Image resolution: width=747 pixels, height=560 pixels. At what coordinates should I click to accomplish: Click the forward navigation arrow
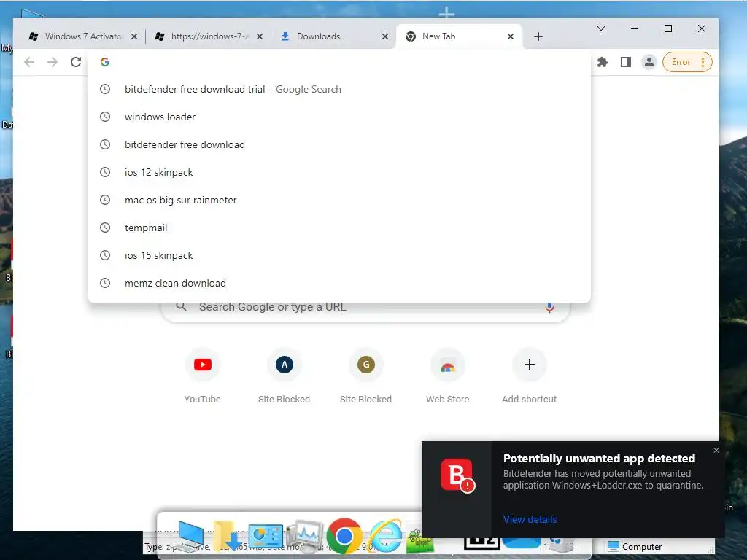(x=53, y=62)
